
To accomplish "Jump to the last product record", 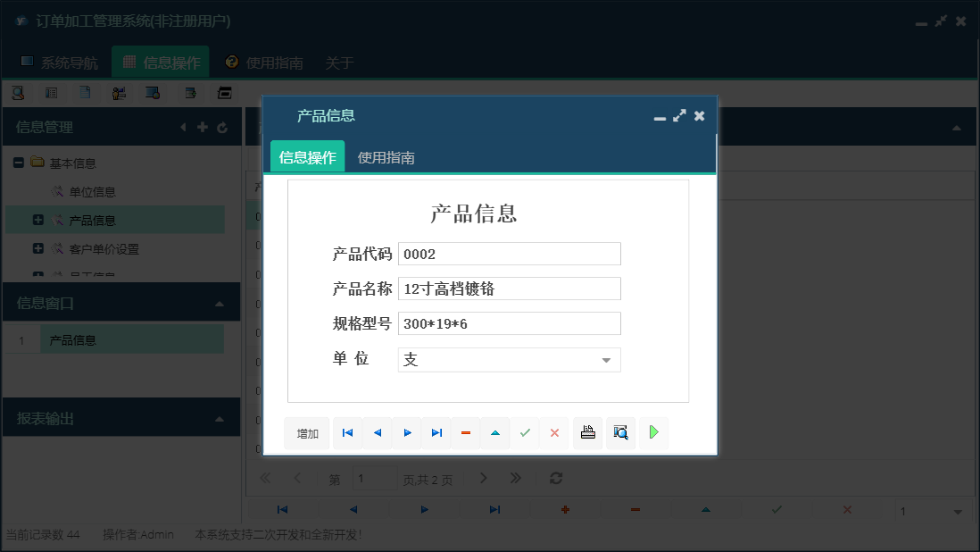I will [436, 432].
